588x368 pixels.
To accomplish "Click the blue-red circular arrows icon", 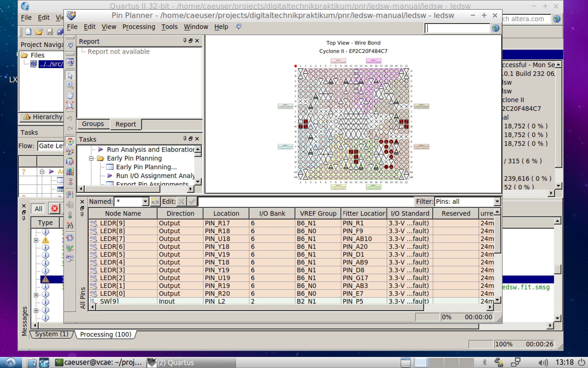I will [x=70, y=238].
